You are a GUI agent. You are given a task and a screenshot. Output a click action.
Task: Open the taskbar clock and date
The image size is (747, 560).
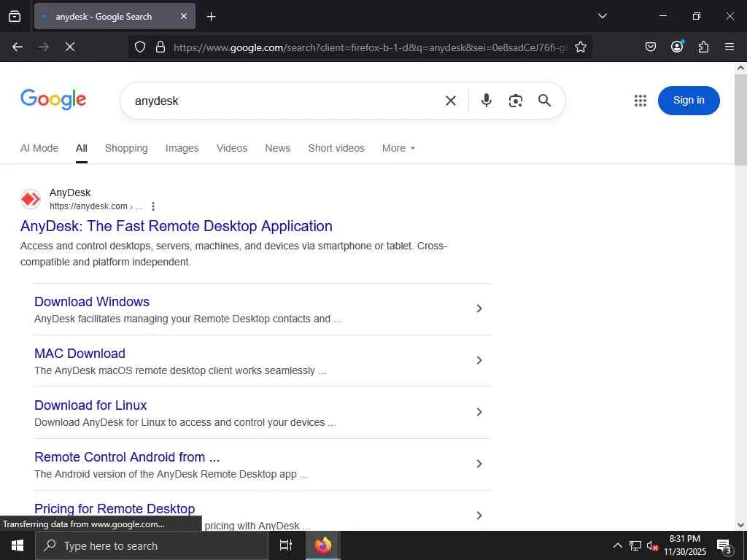[x=685, y=545]
